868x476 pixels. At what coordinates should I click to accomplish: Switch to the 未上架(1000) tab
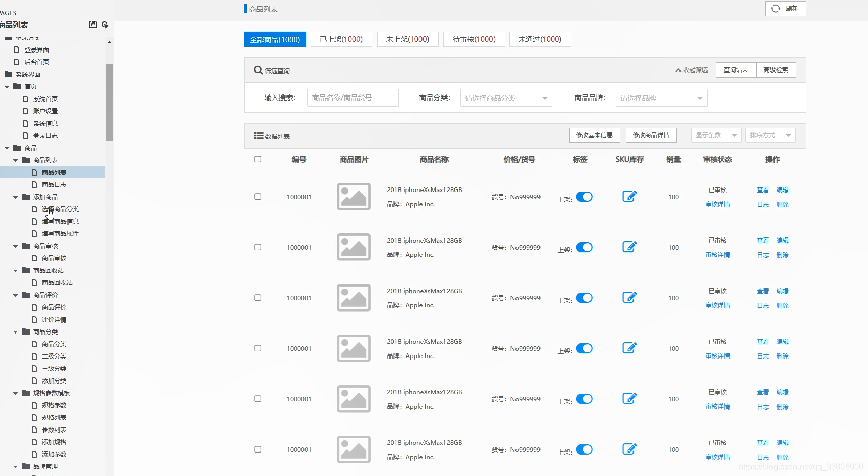point(408,39)
